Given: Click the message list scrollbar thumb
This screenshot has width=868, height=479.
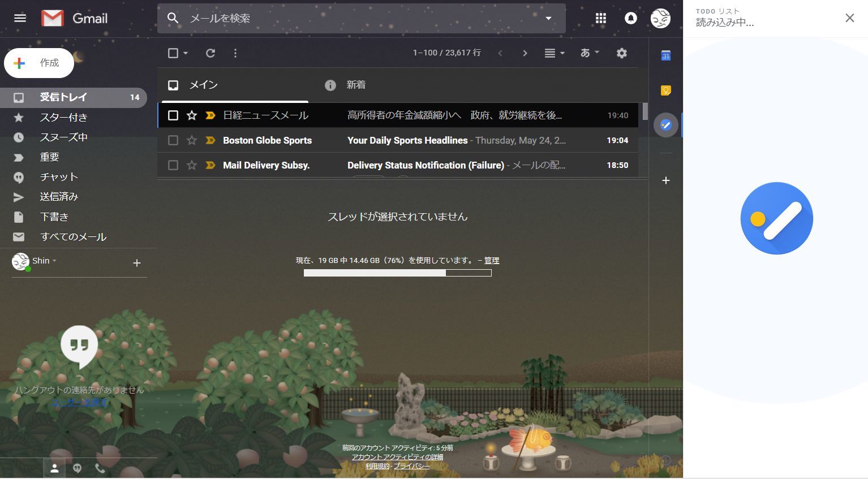Looking at the screenshot, I should (645, 111).
